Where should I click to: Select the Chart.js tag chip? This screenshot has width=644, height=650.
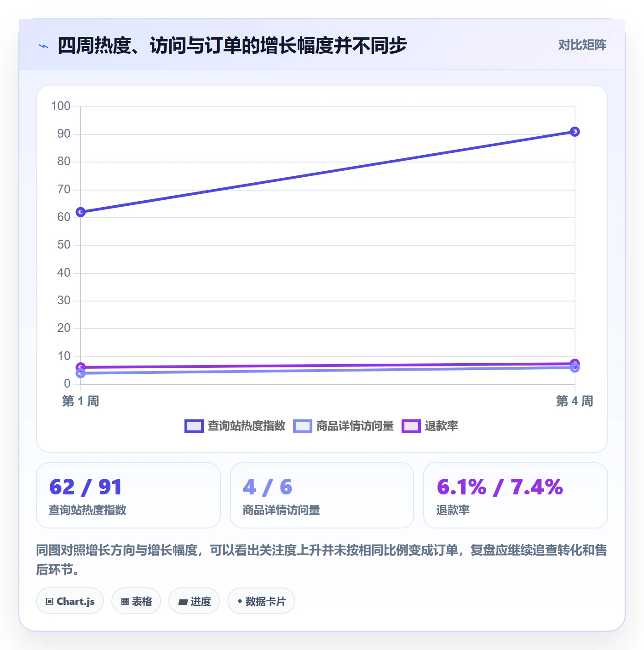tap(70, 601)
